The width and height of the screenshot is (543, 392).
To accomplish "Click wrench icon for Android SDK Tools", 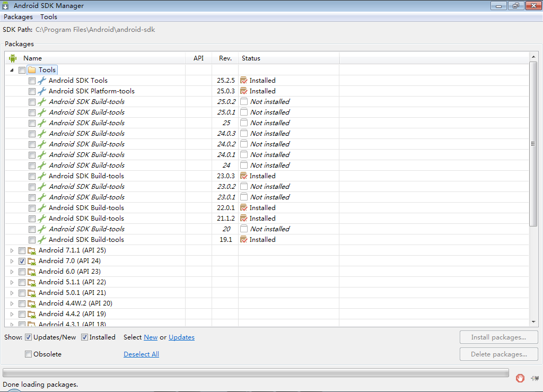I will point(42,81).
